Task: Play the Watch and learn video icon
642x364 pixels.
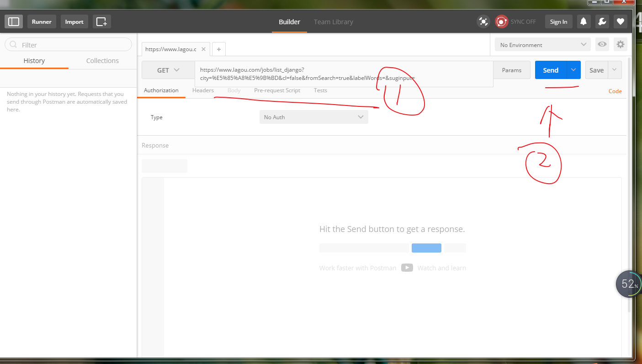Action: pos(407,268)
